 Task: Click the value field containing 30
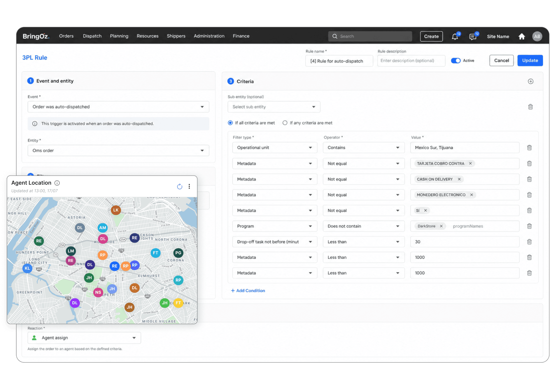465,242
